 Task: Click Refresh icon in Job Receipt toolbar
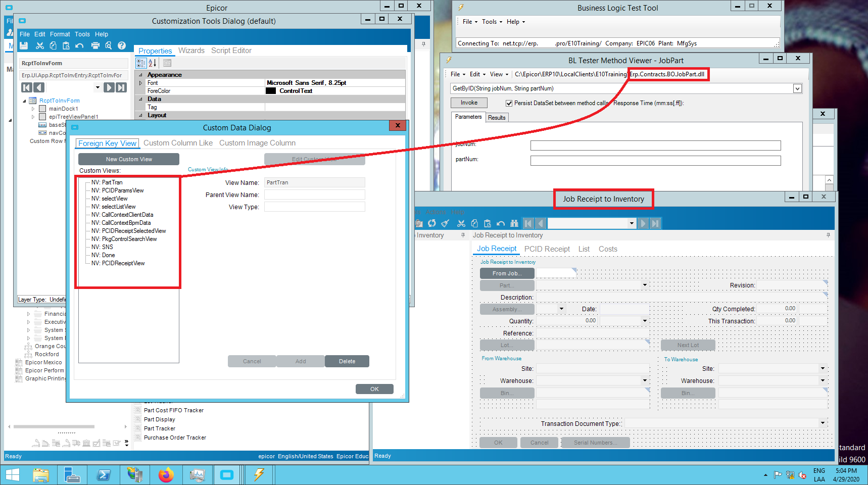431,223
